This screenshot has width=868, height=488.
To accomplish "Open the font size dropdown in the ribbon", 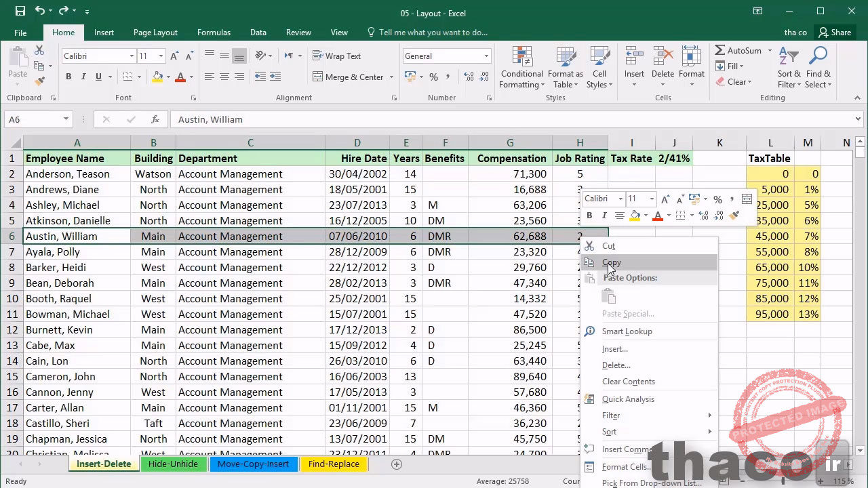I will pos(161,56).
